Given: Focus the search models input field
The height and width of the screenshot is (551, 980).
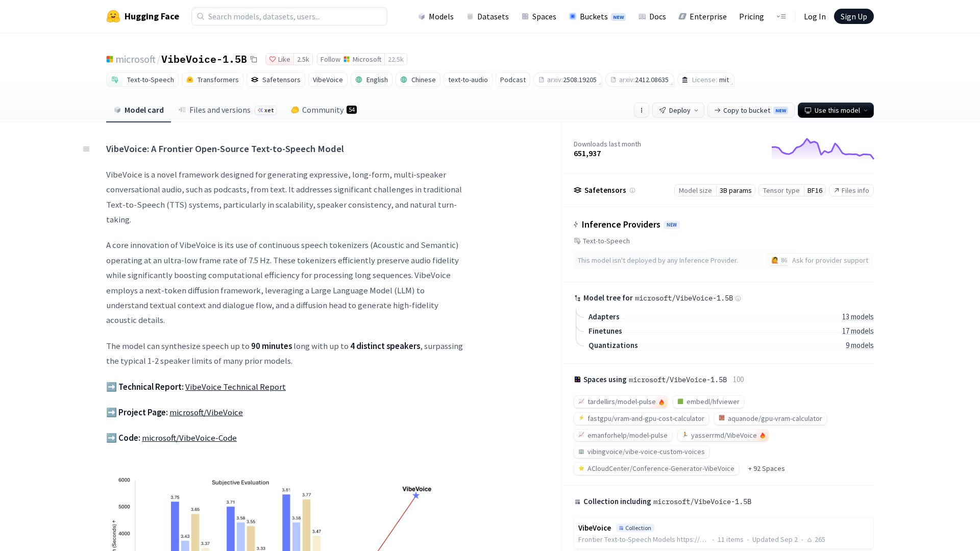Looking at the screenshot, I should [x=289, y=16].
